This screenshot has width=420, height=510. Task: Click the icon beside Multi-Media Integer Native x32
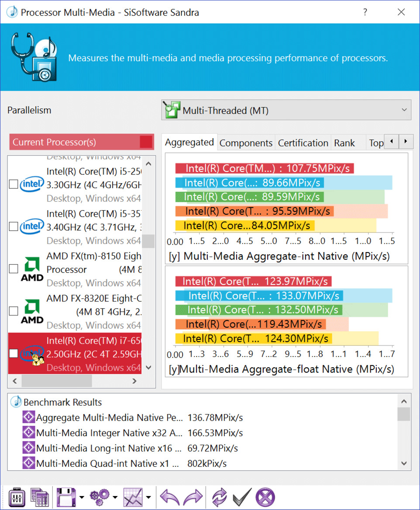click(29, 433)
